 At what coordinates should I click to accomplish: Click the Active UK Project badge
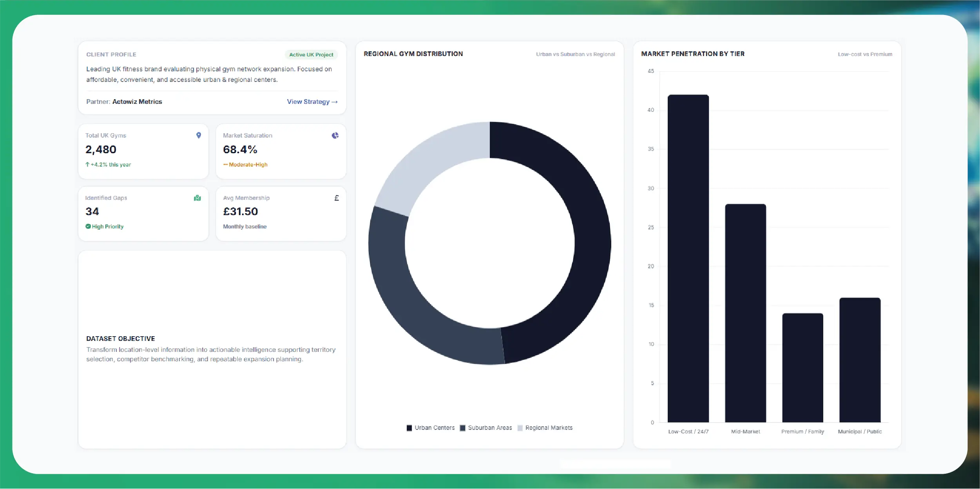click(311, 54)
